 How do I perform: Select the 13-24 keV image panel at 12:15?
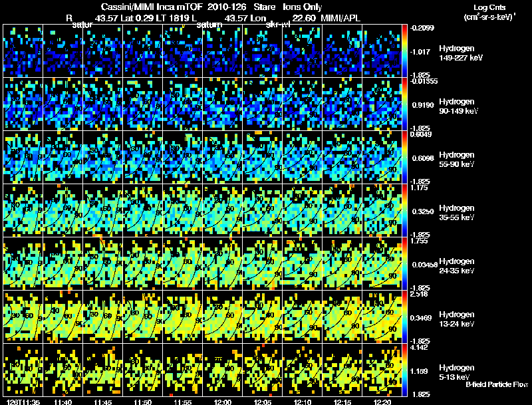tap(342, 317)
